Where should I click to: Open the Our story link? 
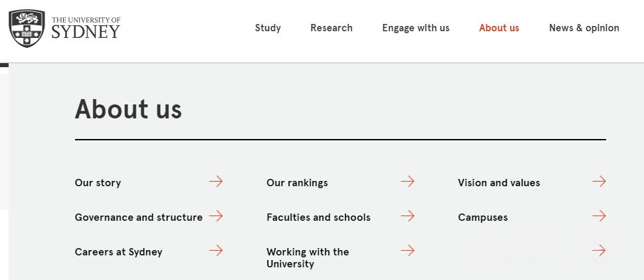tap(98, 183)
